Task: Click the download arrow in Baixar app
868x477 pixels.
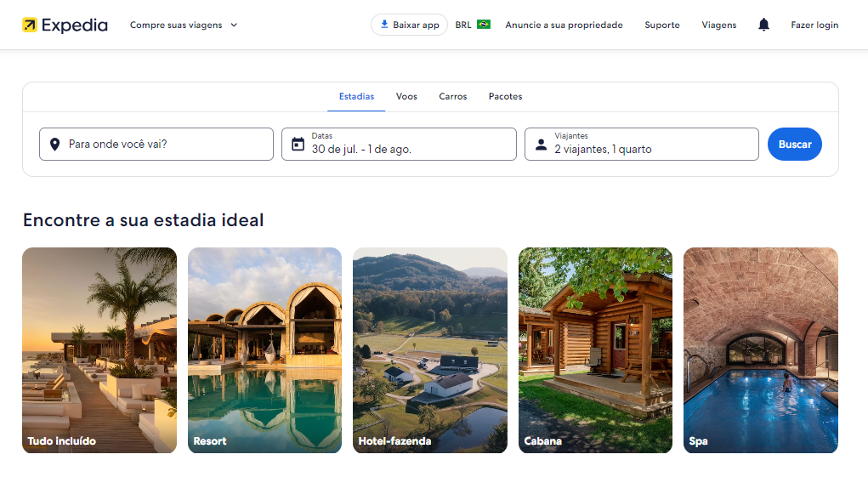Action: point(384,25)
